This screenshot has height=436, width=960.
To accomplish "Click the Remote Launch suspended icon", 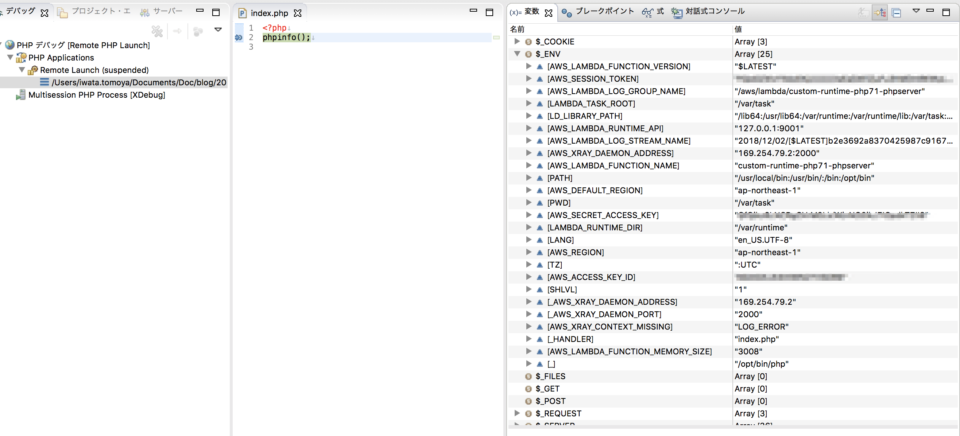I will [33, 70].
